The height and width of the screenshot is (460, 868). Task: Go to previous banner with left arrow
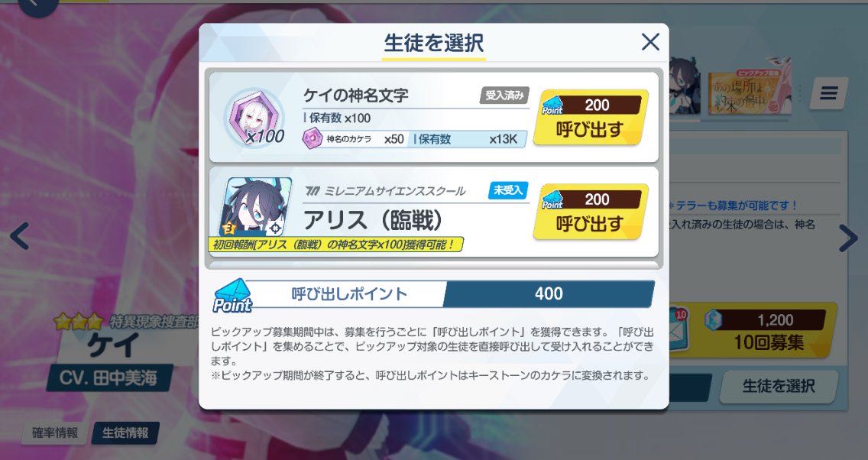click(x=19, y=236)
